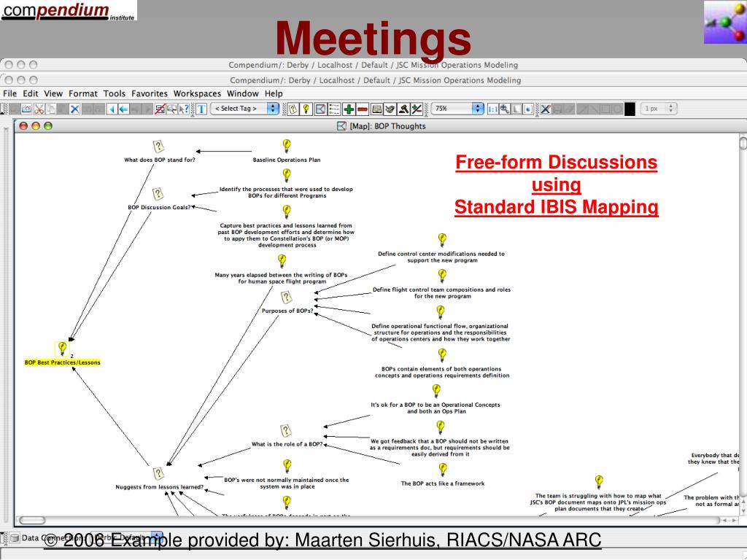
Task: Click the open/import icon in the toolbar
Action: click(x=27, y=109)
